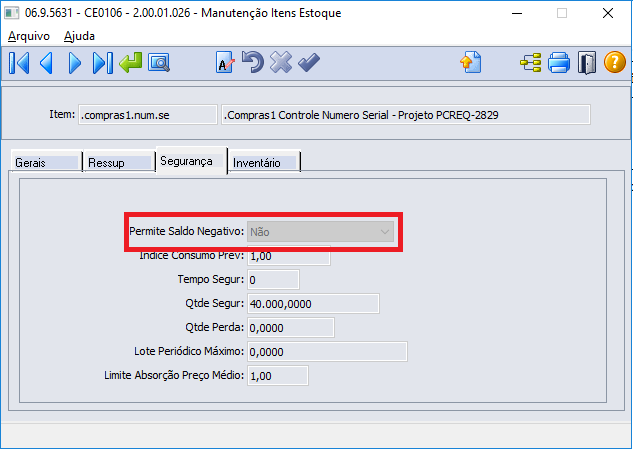Go to the next record
The width and height of the screenshot is (633, 449).
[x=75, y=63]
